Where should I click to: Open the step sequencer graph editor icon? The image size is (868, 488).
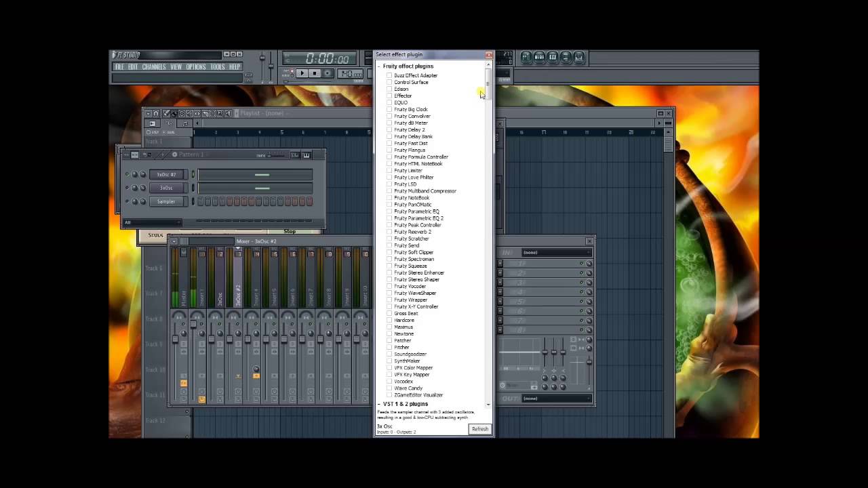295,155
